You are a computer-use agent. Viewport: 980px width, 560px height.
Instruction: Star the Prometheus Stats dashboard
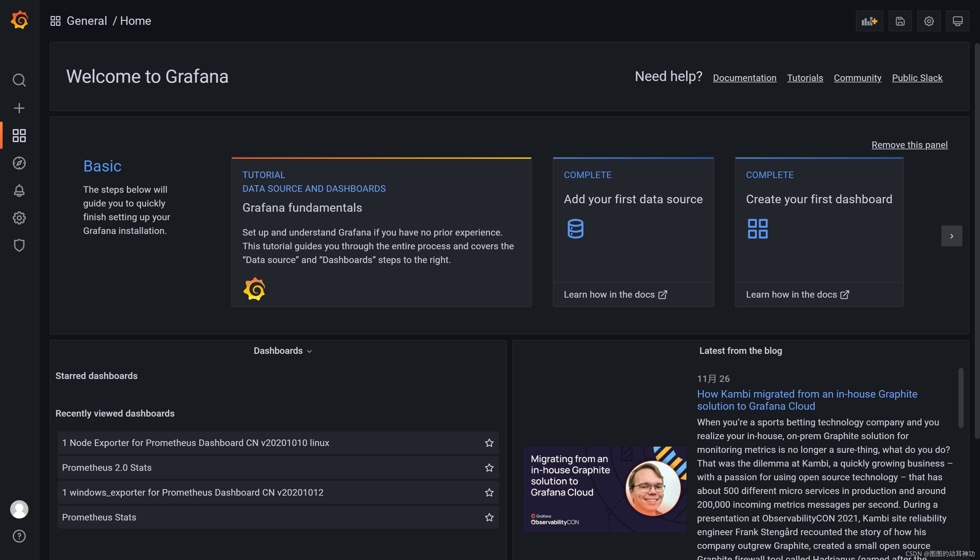(x=489, y=517)
